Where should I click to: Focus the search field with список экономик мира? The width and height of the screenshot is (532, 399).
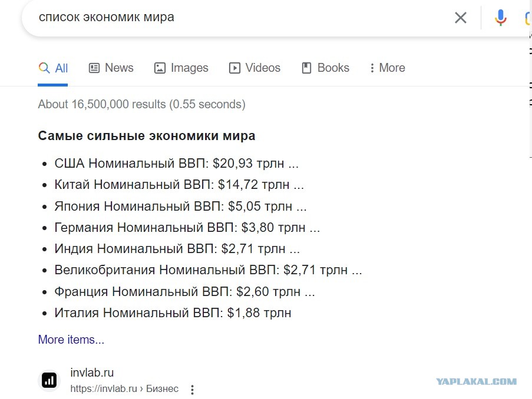coord(237,17)
